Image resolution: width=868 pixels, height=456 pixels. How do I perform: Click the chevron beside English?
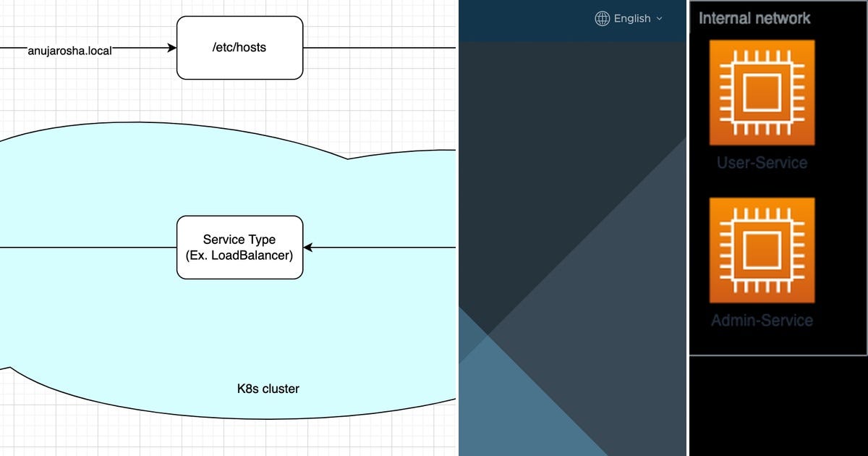(x=658, y=19)
